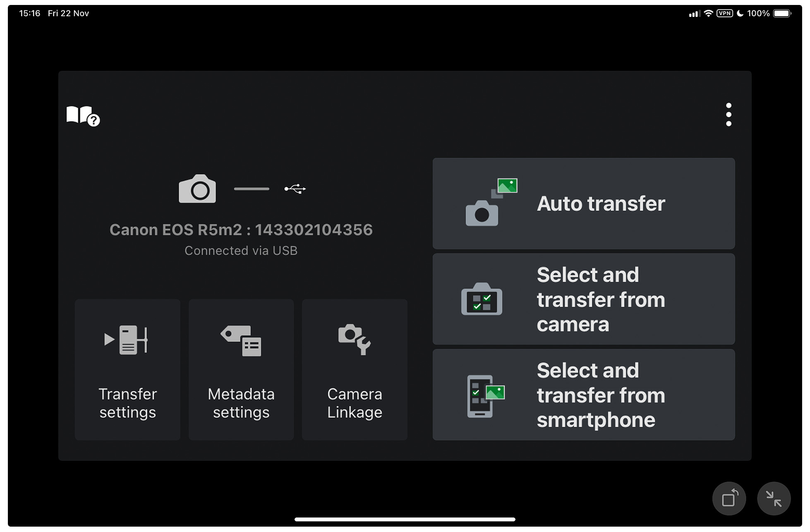
Task: Tap the shrink view button at bottom right
Action: coord(774,498)
